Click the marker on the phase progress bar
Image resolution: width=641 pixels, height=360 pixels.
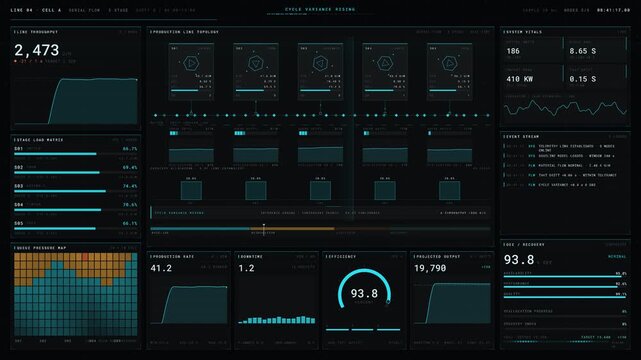click(x=264, y=229)
